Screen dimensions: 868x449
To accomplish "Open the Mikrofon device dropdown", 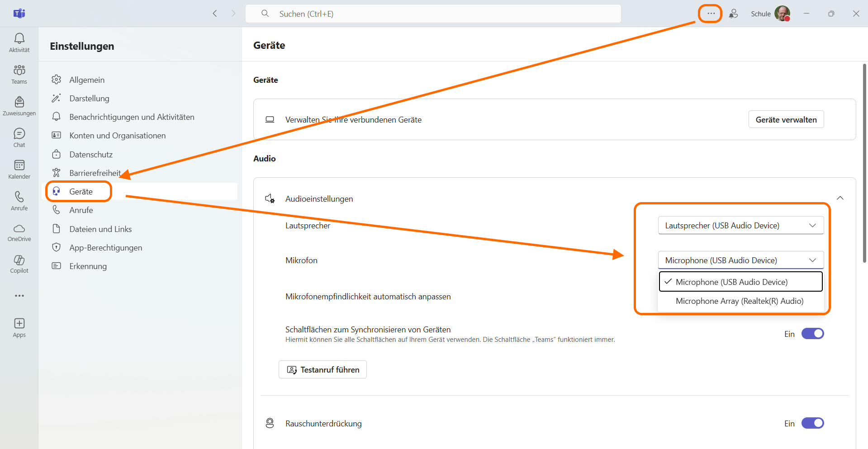I will click(740, 260).
